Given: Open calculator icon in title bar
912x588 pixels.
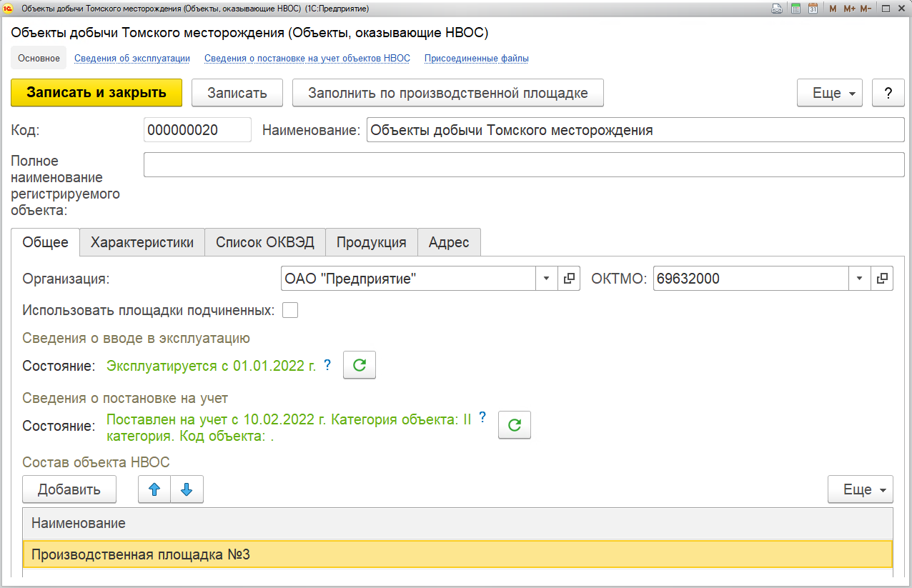Looking at the screenshot, I should (795, 9).
